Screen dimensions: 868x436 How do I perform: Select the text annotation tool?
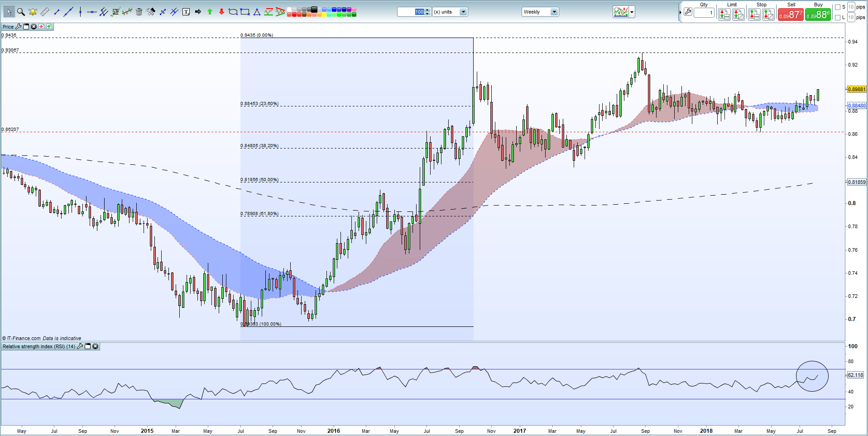[x=186, y=12]
